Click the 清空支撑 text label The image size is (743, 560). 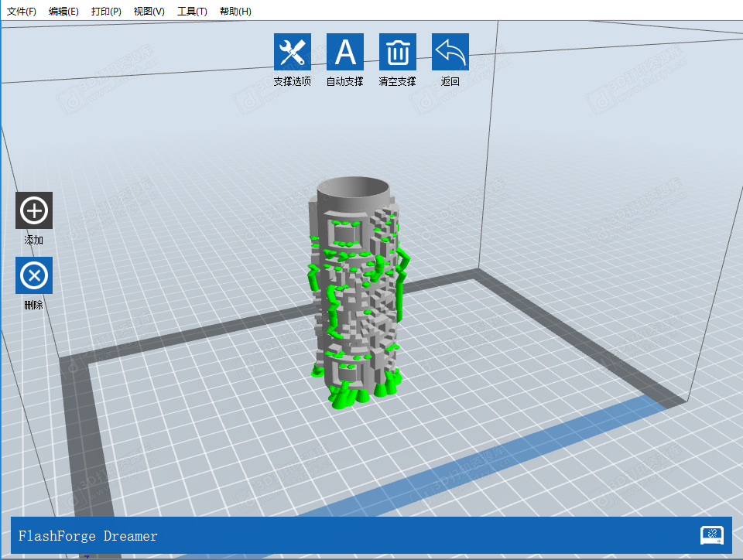398,81
